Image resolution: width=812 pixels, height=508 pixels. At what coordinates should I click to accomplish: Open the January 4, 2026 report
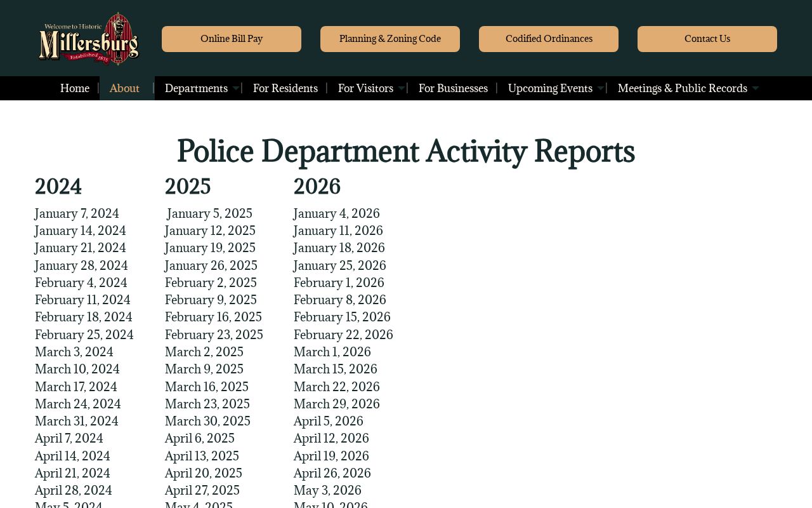click(x=337, y=213)
